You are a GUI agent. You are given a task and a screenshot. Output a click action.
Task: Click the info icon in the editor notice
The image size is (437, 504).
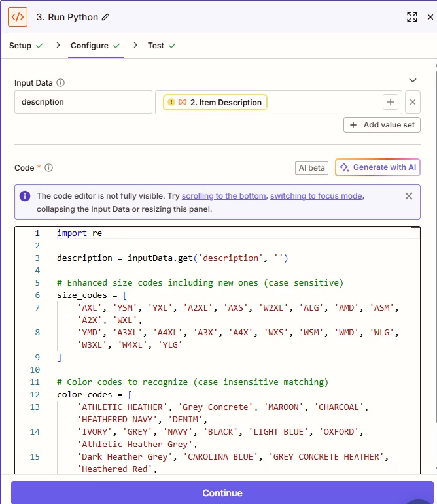point(25,196)
